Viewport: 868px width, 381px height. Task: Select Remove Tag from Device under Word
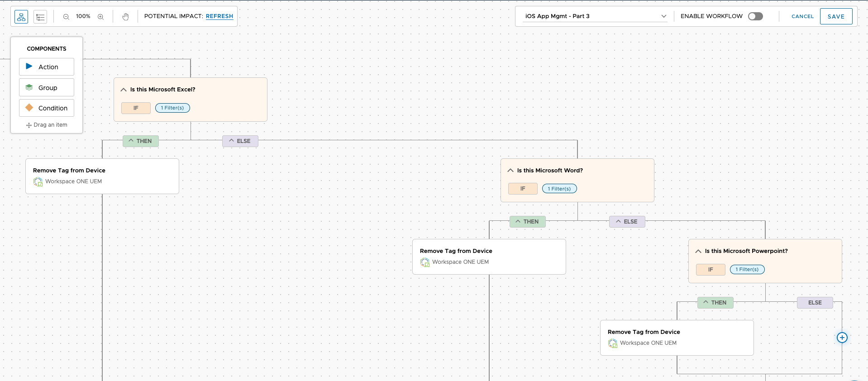click(489, 257)
